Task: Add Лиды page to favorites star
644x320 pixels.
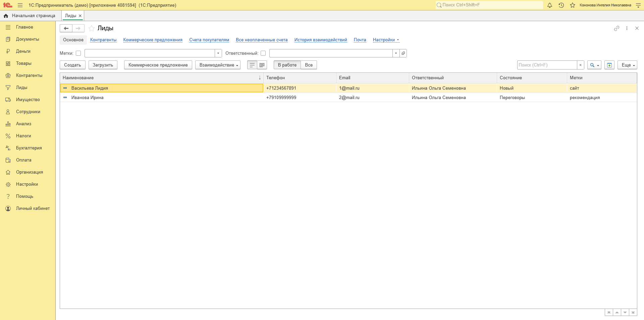Action: [91, 28]
